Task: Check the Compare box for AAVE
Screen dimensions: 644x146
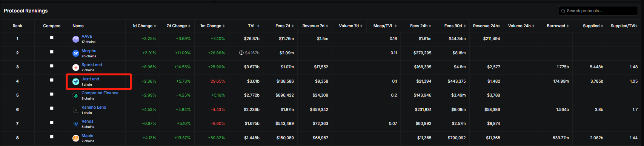Action: [x=52, y=38]
